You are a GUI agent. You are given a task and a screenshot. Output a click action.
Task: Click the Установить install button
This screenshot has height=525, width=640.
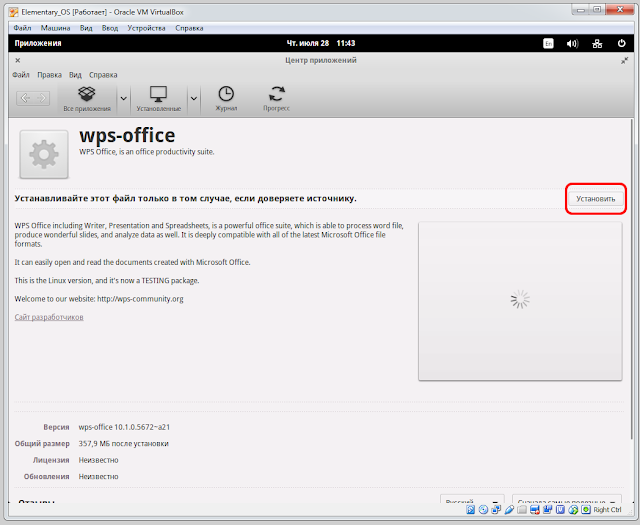[596, 199]
